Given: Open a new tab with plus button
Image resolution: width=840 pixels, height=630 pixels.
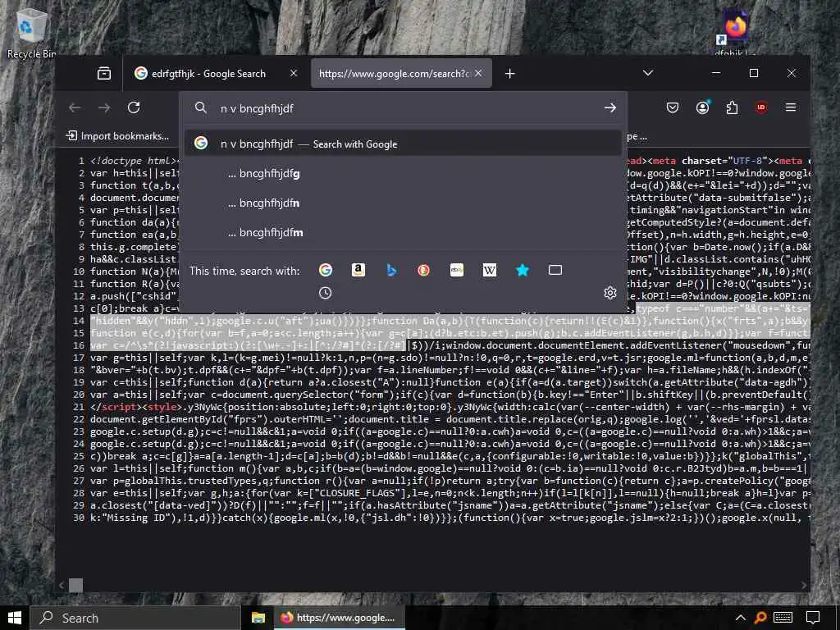Looking at the screenshot, I should 510,73.
